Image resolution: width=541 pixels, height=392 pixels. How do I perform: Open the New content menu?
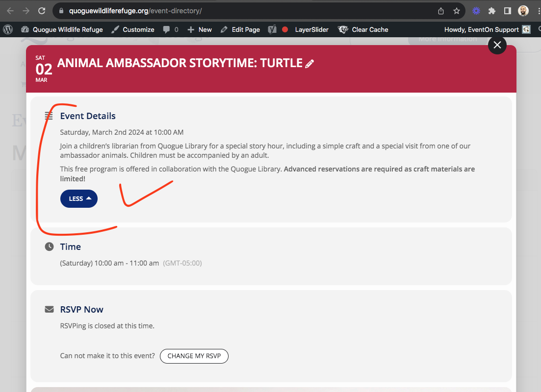tap(200, 30)
